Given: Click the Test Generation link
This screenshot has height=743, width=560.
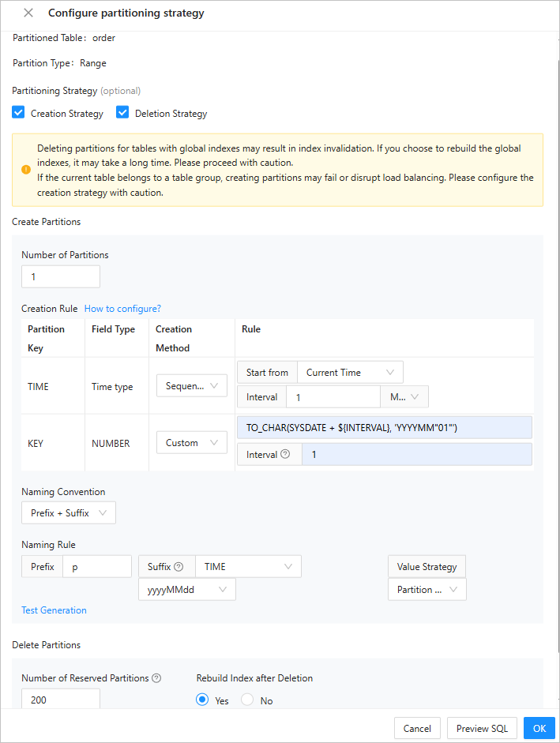Looking at the screenshot, I should tap(54, 610).
